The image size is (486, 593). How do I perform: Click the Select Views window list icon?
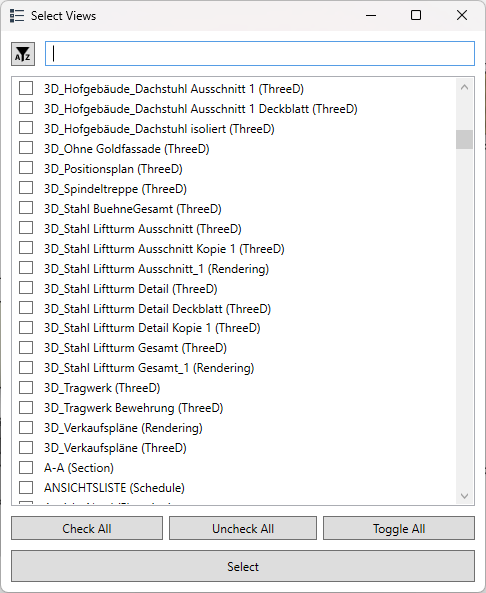(x=17, y=16)
